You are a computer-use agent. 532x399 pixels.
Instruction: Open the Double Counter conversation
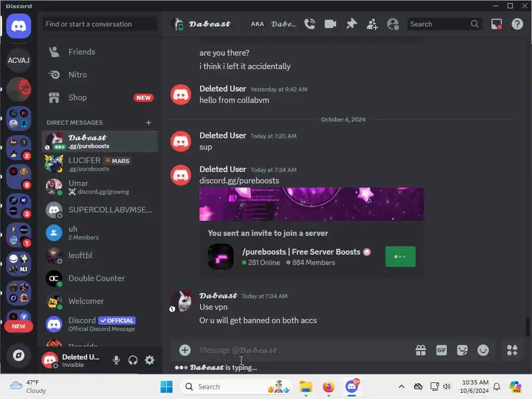point(100,278)
